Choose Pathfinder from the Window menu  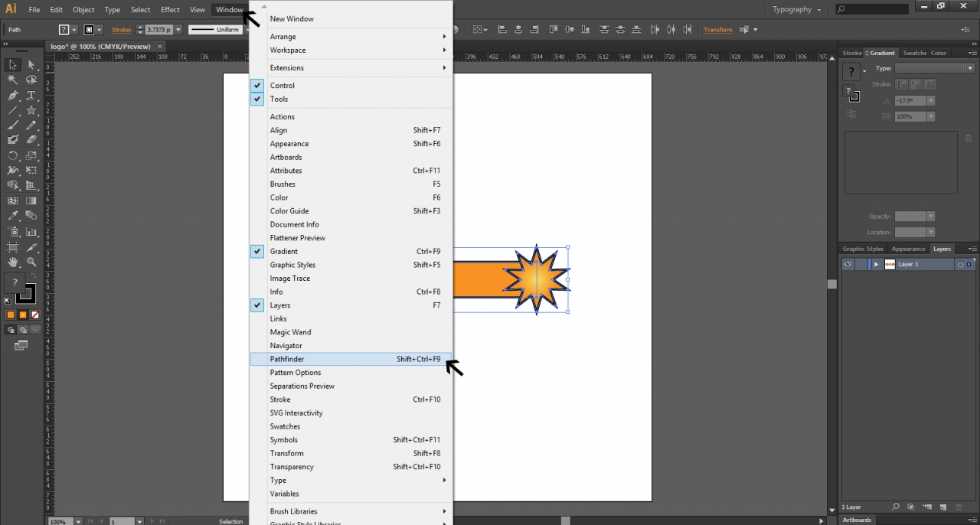click(x=351, y=359)
